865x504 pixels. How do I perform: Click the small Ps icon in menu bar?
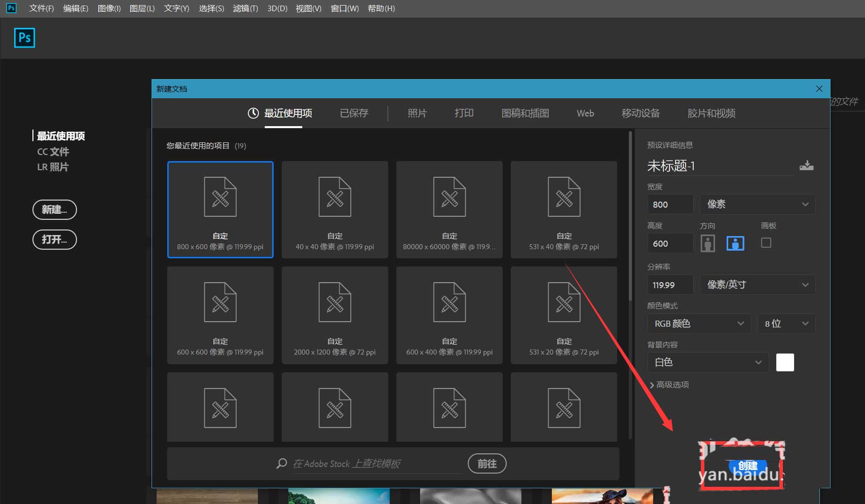point(11,8)
